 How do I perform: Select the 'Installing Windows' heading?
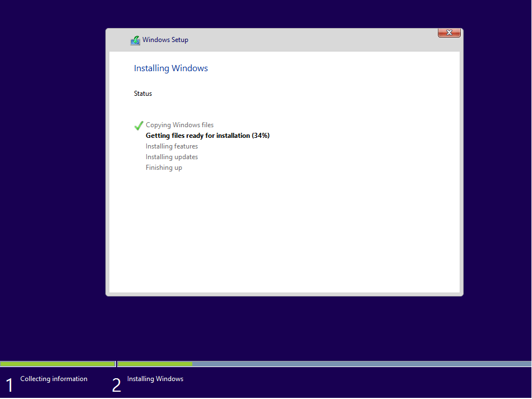170,68
